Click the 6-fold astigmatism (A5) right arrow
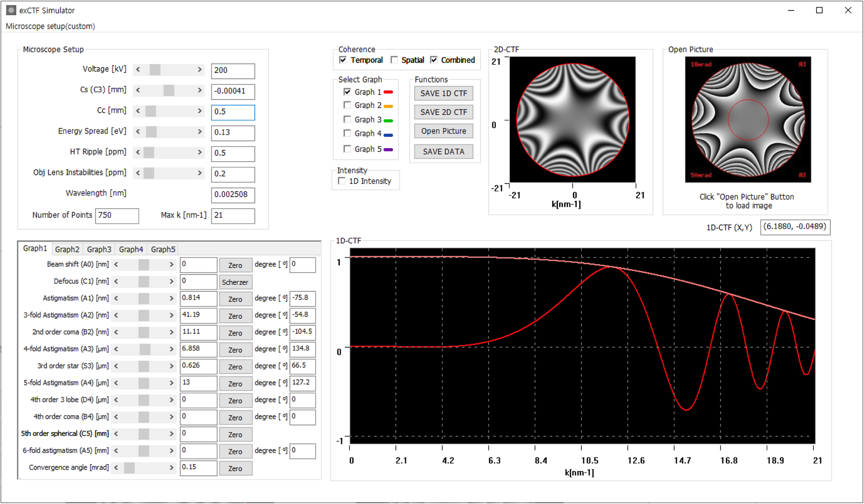The width and height of the screenshot is (864, 504). (x=171, y=451)
